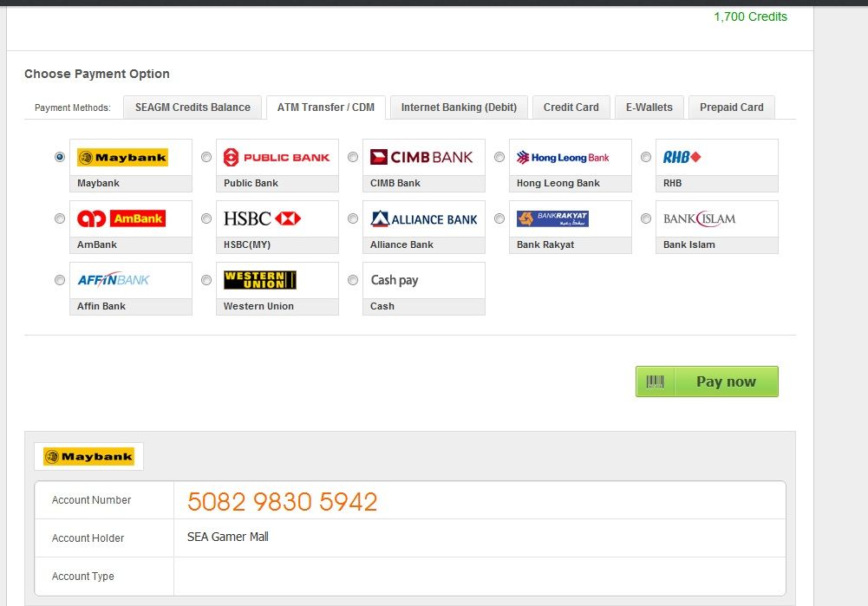This screenshot has height=606, width=868.
Task: Go to the Prepaid Card tab
Action: click(731, 108)
